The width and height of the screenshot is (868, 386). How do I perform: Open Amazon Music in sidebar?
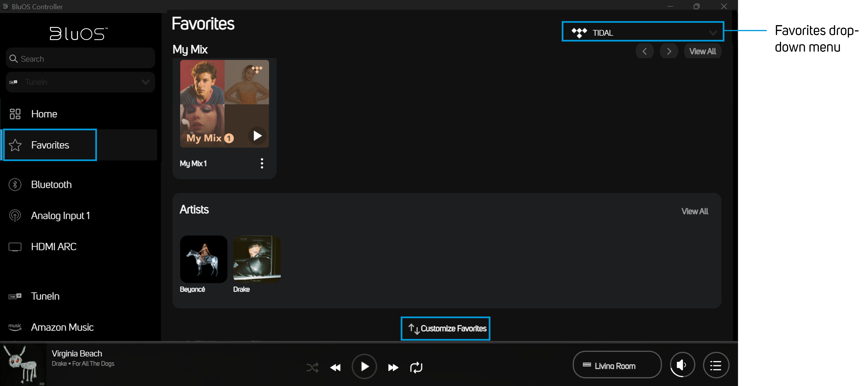coord(62,327)
